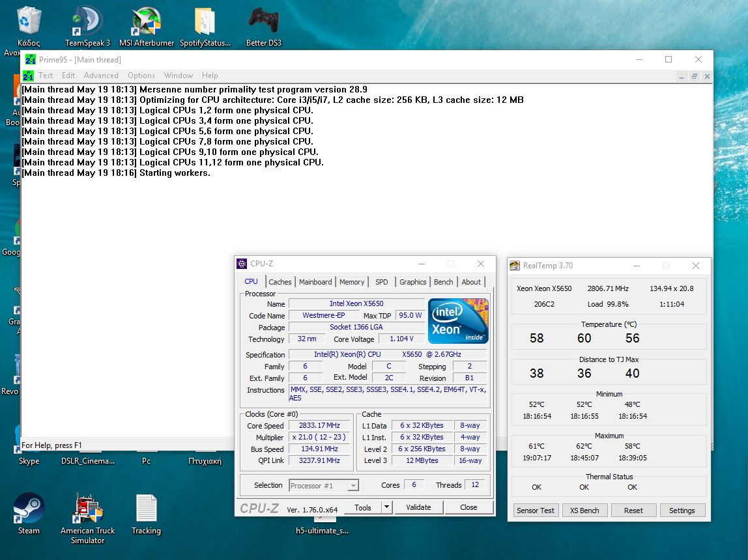
Task: Select the TeamSpeak 3 desktop shortcut
Action: pos(87,21)
